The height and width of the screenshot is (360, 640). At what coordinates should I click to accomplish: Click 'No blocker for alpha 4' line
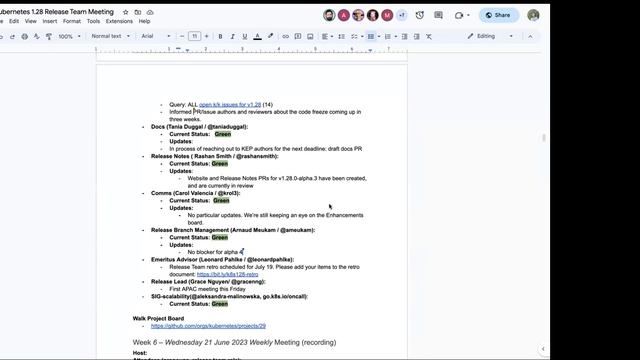pyautogui.click(x=216, y=252)
